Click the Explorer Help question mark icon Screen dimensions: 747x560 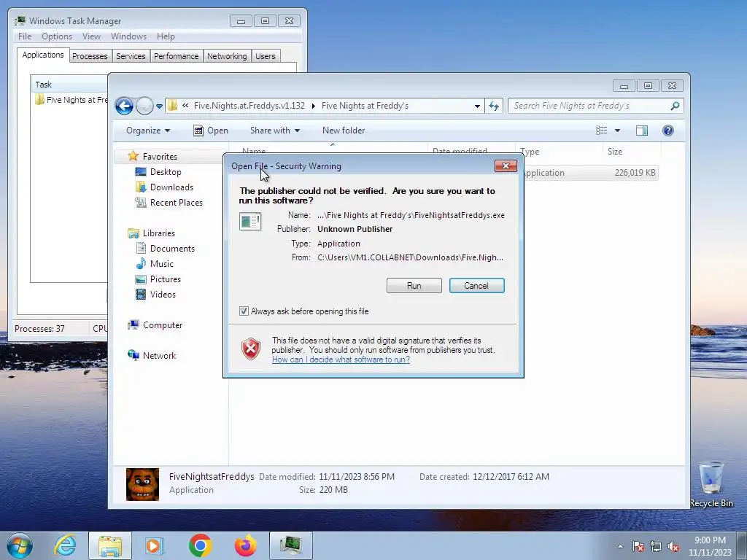(x=668, y=131)
